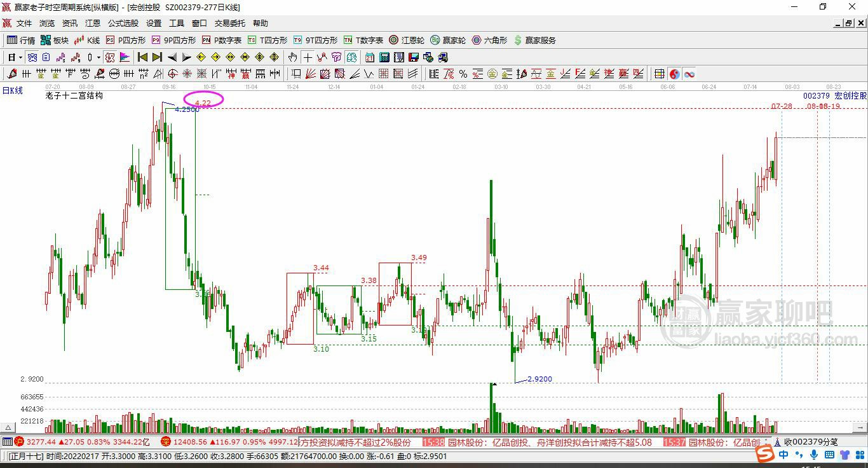Open the 设置 menu

154,24
